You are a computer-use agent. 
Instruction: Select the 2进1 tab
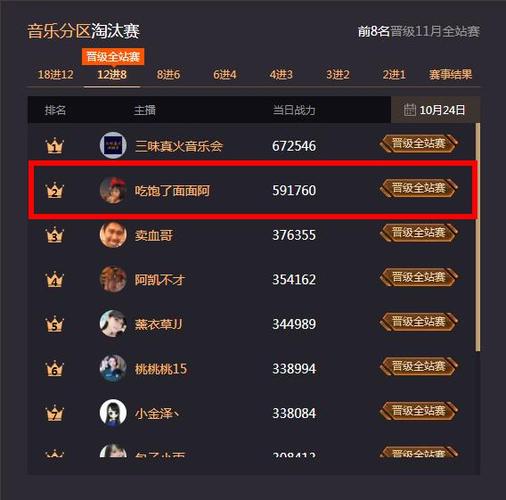pos(394,74)
